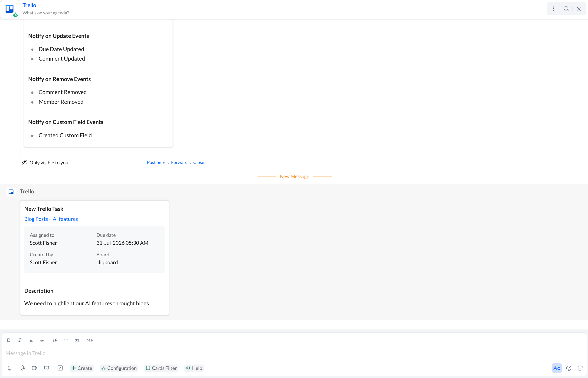Click the Comment Updated list item
Viewport: 588px width, 378px height.
(62, 59)
